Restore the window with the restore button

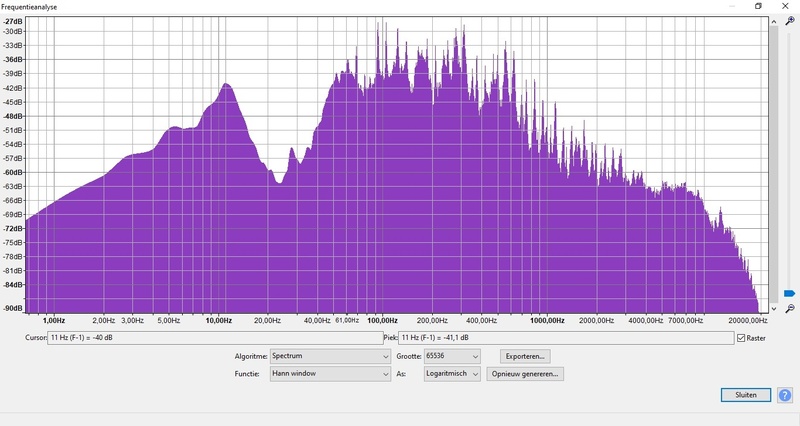[758, 6]
